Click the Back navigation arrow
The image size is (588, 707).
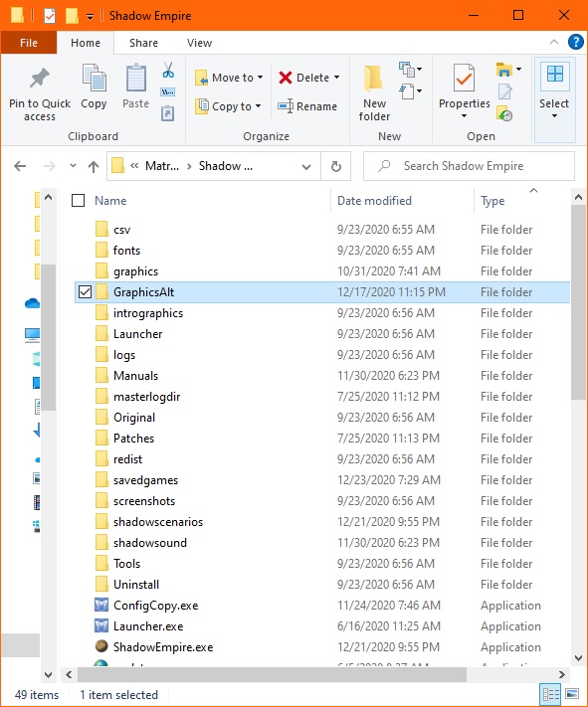(x=20, y=166)
